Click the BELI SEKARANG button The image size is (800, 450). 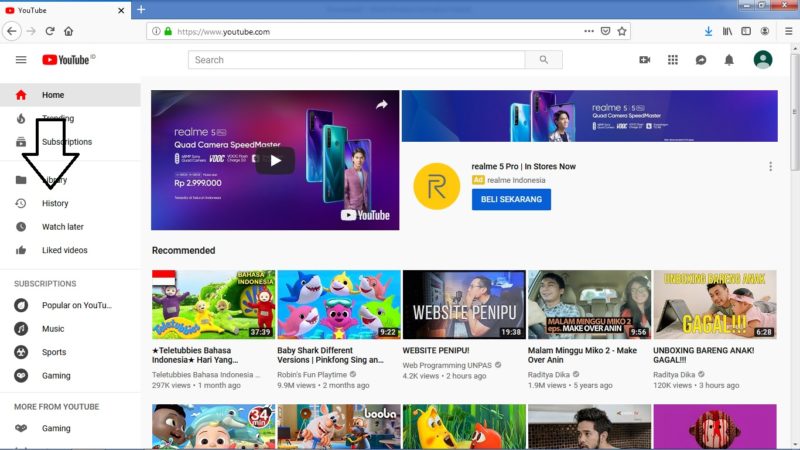tap(511, 199)
